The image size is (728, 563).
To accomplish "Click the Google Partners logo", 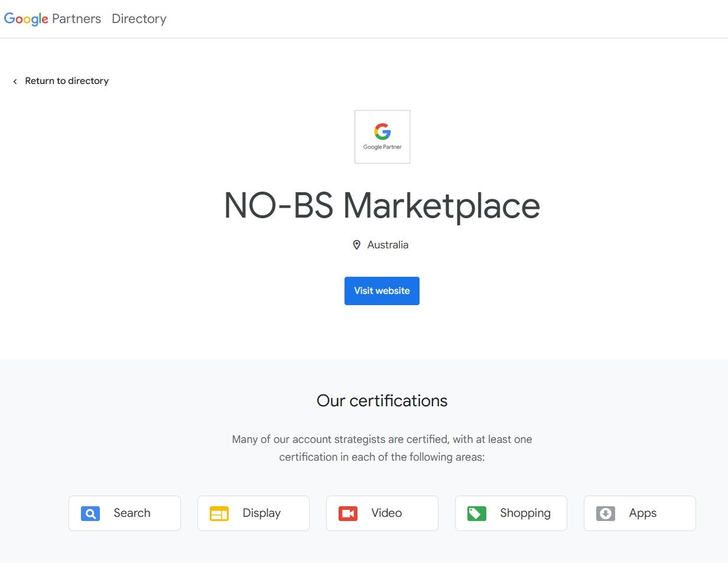I will pos(52,19).
